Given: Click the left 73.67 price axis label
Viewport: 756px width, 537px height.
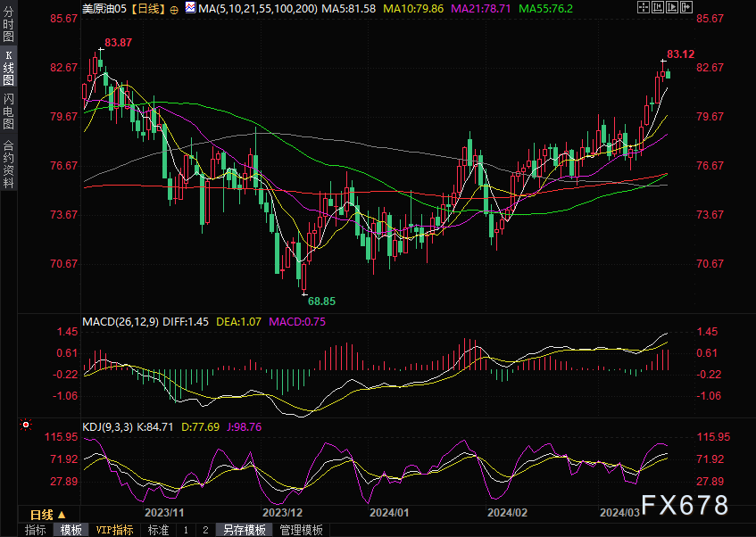Looking at the screenshot, I should (x=64, y=214).
